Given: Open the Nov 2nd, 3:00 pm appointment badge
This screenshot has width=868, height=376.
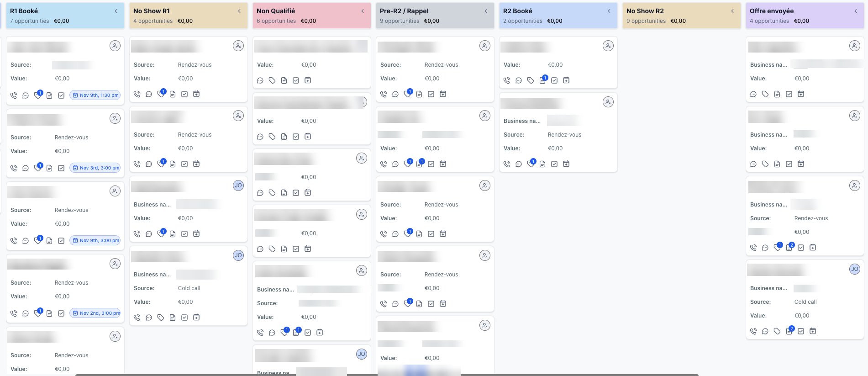Looking at the screenshot, I should pyautogui.click(x=95, y=313).
